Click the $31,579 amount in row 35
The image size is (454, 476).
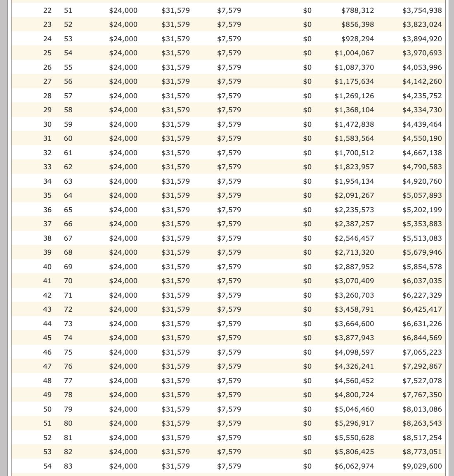coord(176,196)
